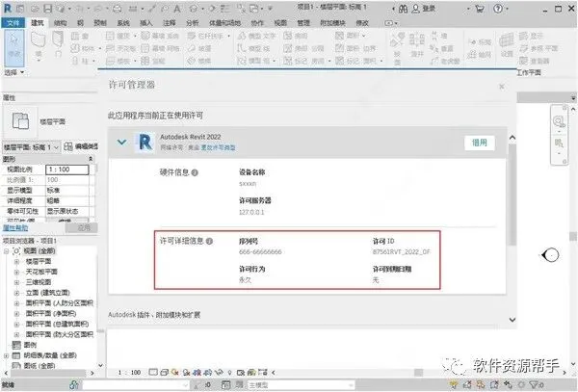Expand the 天花板平面 tree node

16,273
